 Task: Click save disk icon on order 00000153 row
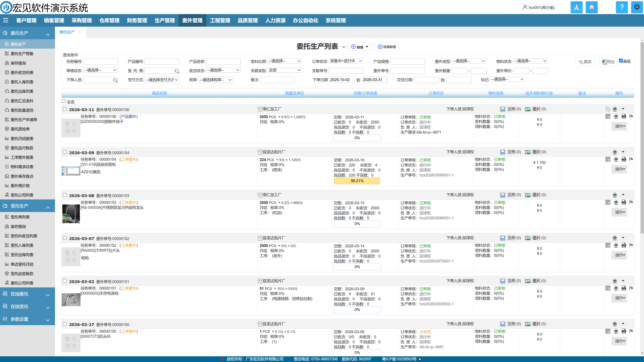(502, 195)
